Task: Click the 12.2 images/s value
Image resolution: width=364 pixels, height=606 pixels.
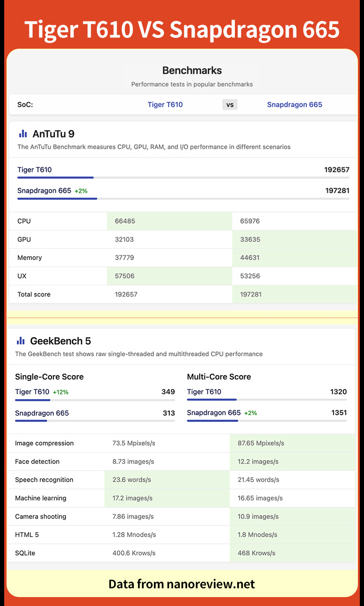Action: pos(258,461)
